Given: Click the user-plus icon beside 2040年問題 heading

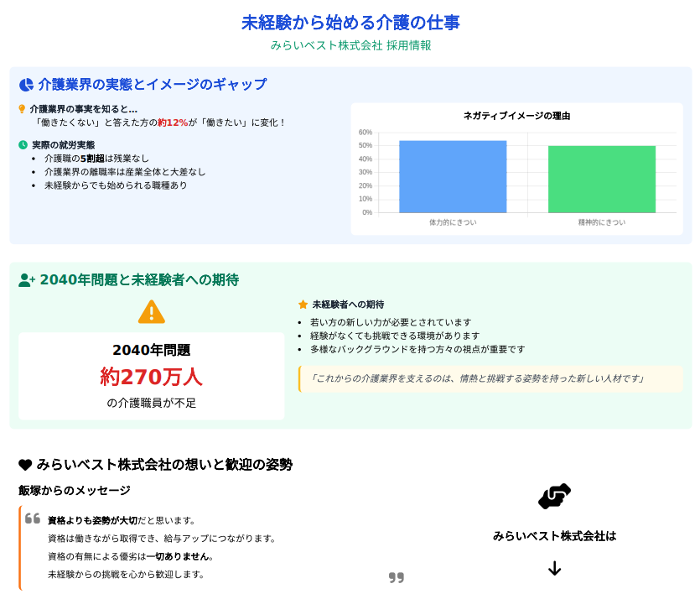Looking at the screenshot, I should [27, 280].
